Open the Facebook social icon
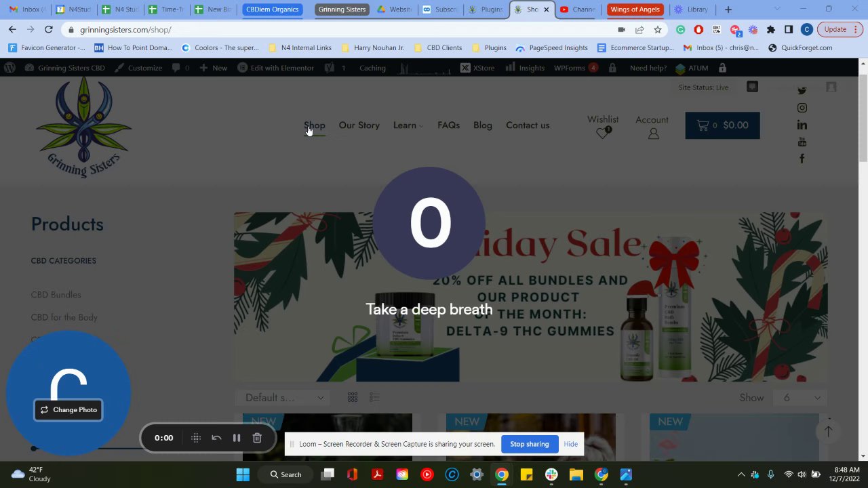The image size is (868, 488). coord(802,159)
